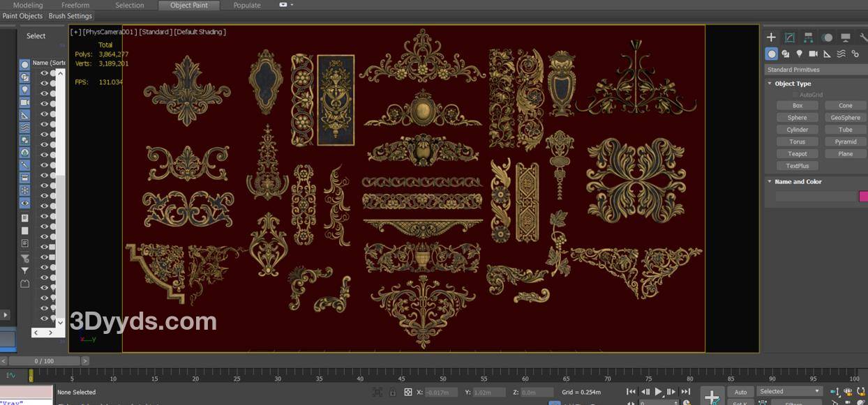Viewport: 868px width, 405px height.
Task: Collapse the Object Type rollout
Action: (793, 84)
